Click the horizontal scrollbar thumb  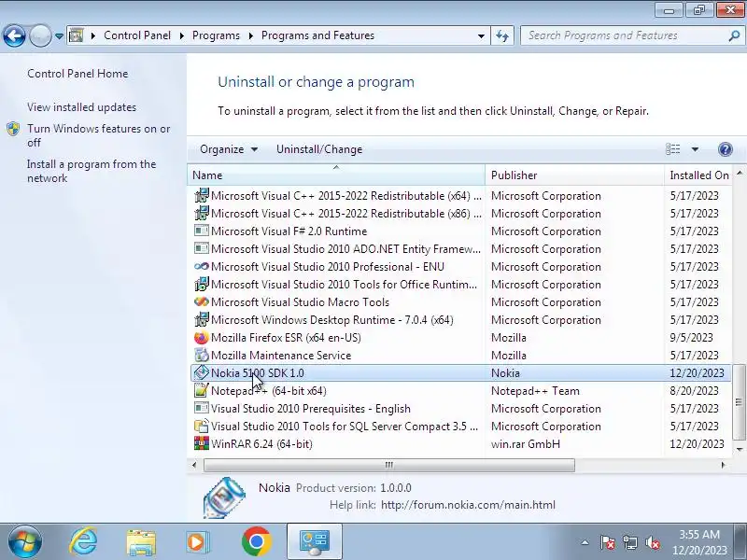click(x=389, y=465)
